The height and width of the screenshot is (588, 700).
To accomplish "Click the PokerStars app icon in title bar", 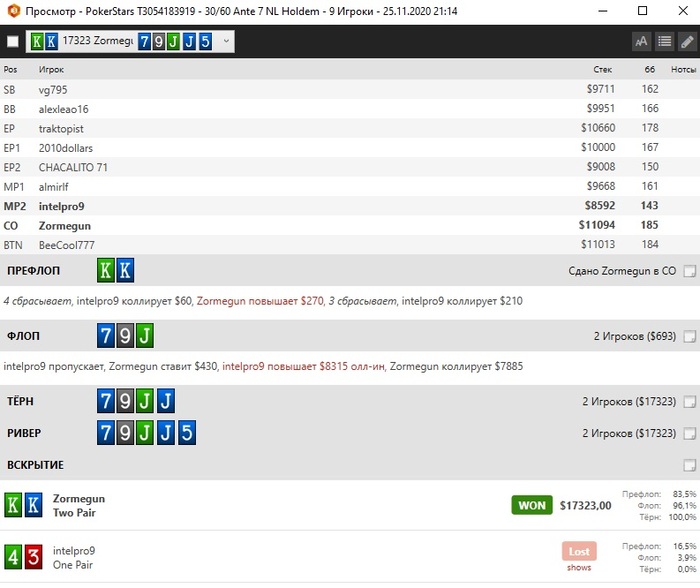I will pyautogui.click(x=14, y=11).
